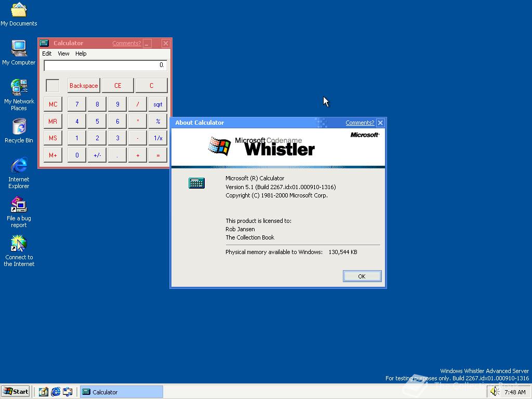532x399 pixels.
Task: Click the 1/x reciprocal button
Action: click(x=158, y=138)
